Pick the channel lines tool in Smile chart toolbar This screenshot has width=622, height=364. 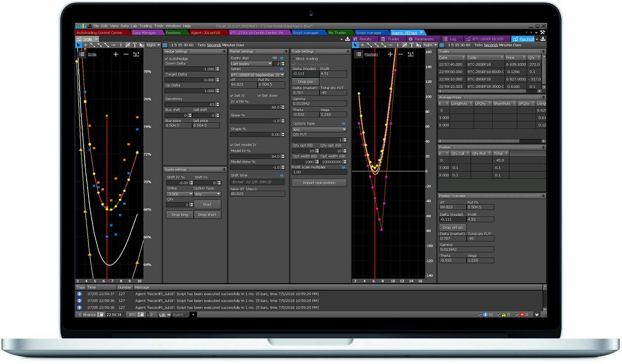click(x=128, y=45)
